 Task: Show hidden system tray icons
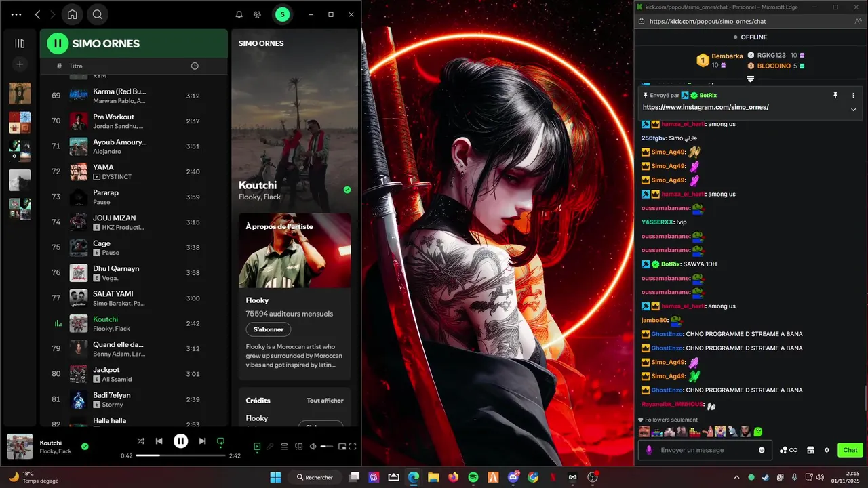point(736,477)
